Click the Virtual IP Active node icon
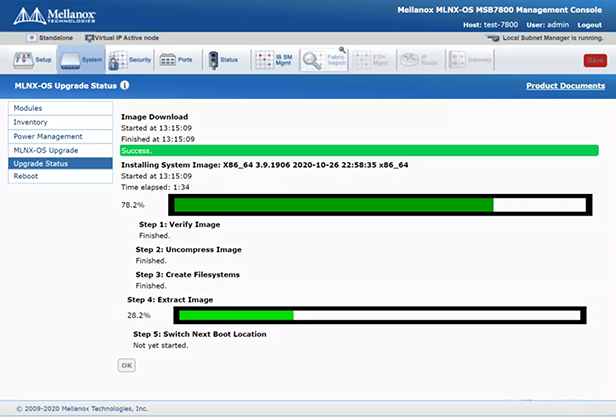Viewport: 616px width, 417px height. [x=89, y=38]
